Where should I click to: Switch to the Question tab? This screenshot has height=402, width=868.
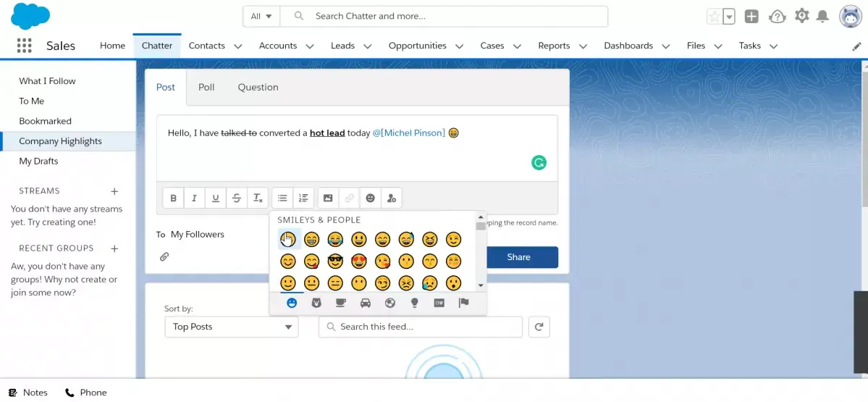[x=258, y=87]
